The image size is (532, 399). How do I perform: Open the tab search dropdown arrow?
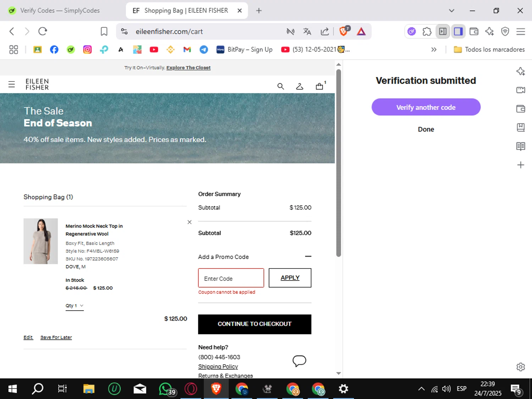[451, 11]
